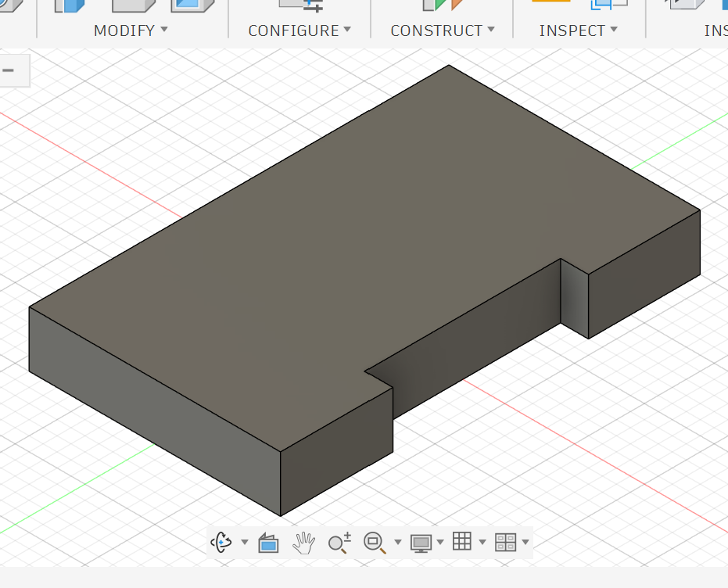Select the Zoom magnifier tool
Image resolution: width=728 pixels, height=588 pixels.
pos(339,543)
